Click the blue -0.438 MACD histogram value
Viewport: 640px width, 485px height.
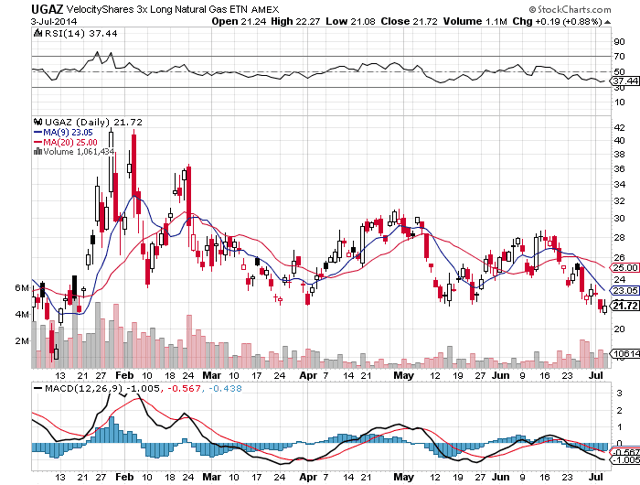pos(225,388)
